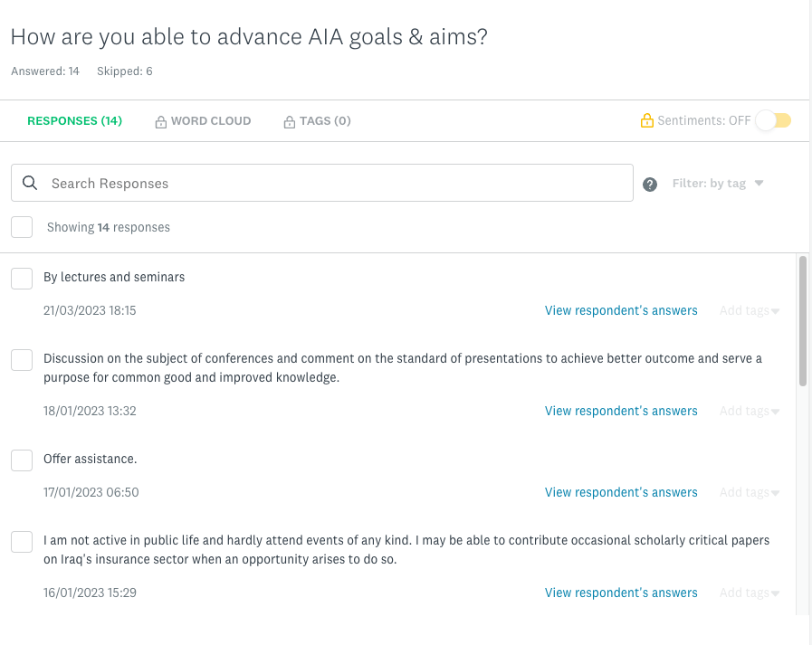Open the Filter by tag dropdown

718,184
